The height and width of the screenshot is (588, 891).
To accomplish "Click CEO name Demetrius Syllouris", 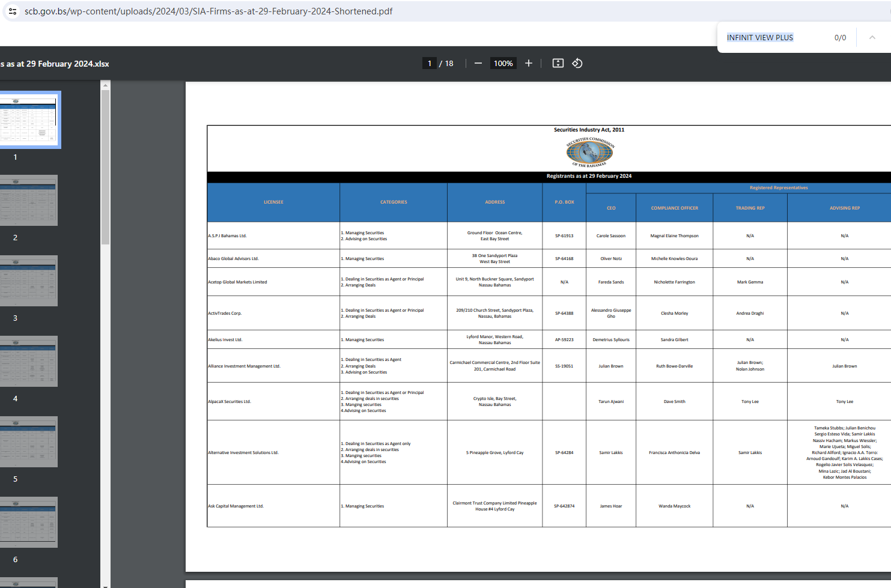I will click(x=611, y=340).
